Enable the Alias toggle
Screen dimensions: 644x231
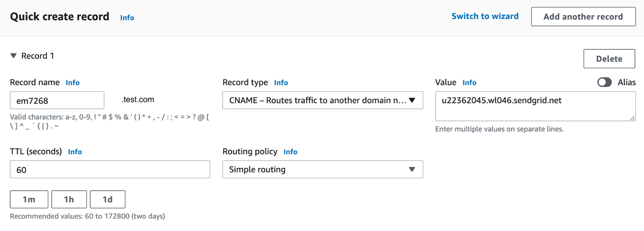(604, 82)
